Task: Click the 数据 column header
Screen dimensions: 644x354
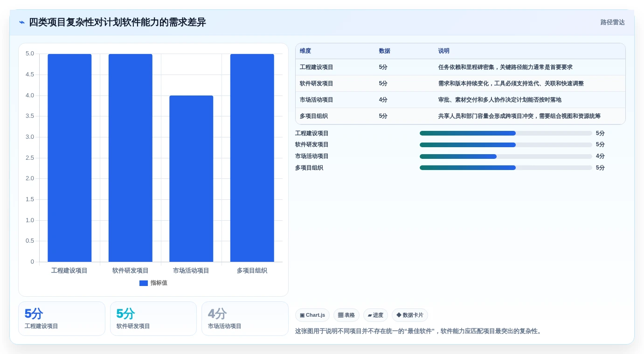Action: pyautogui.click(x=385, y=51)
